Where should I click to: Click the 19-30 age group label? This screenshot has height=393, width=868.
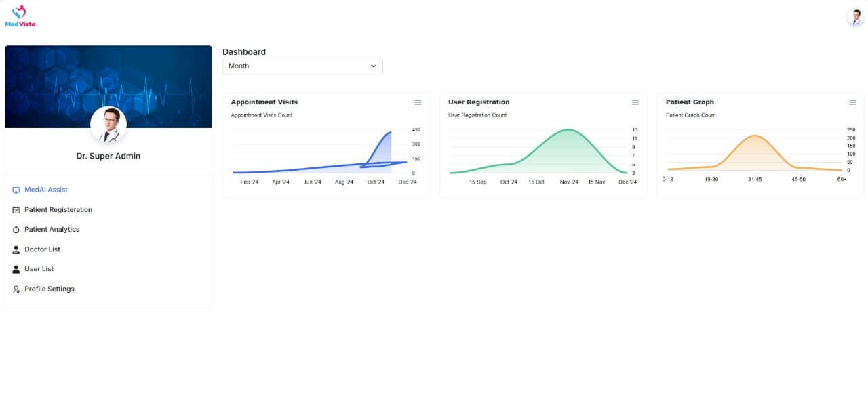coord(711,180)
